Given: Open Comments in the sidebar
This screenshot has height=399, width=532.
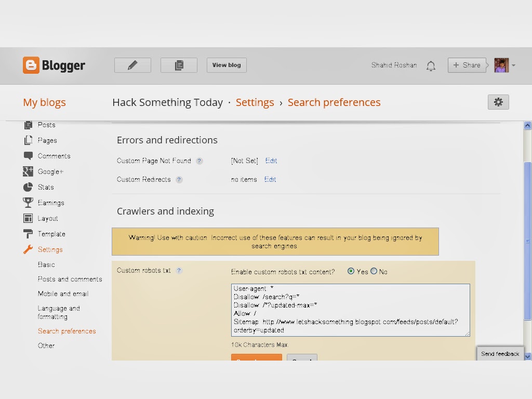Looking at the screenshot, I should (x=54, y=156).
